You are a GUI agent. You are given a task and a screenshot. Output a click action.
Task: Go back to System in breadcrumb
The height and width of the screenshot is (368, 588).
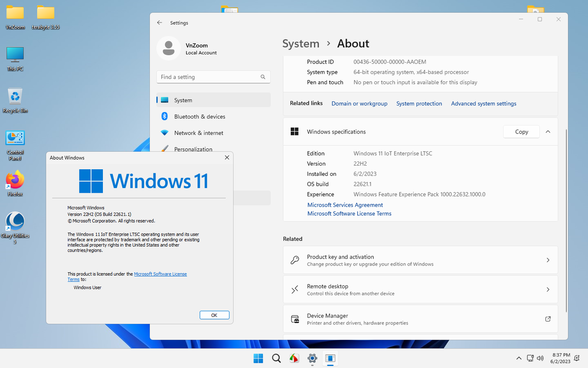pos(301,44)
